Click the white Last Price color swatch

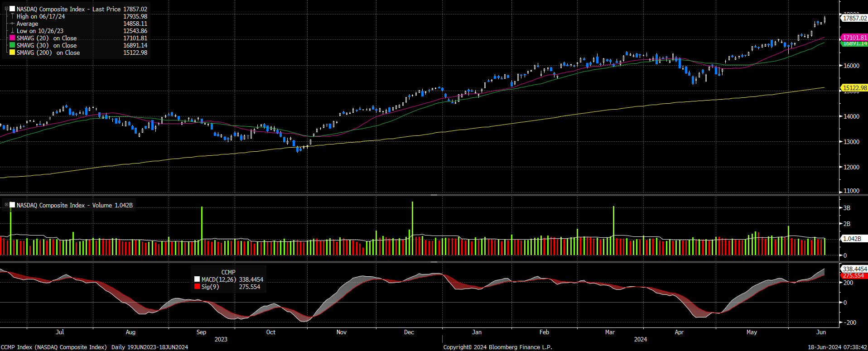[x=12, y=9]
